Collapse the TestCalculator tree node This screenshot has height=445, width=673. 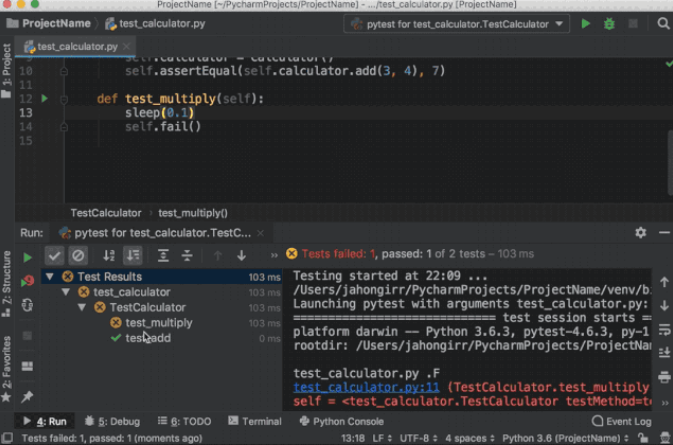(82, 308)
